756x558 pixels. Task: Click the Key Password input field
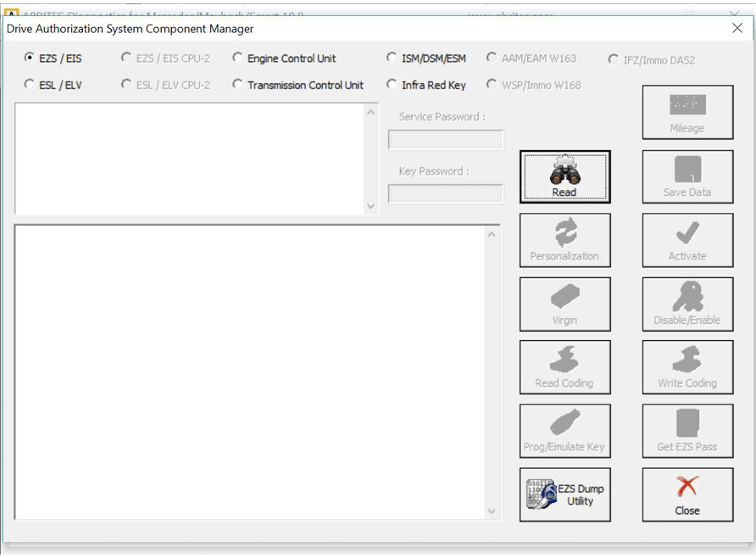446,194
